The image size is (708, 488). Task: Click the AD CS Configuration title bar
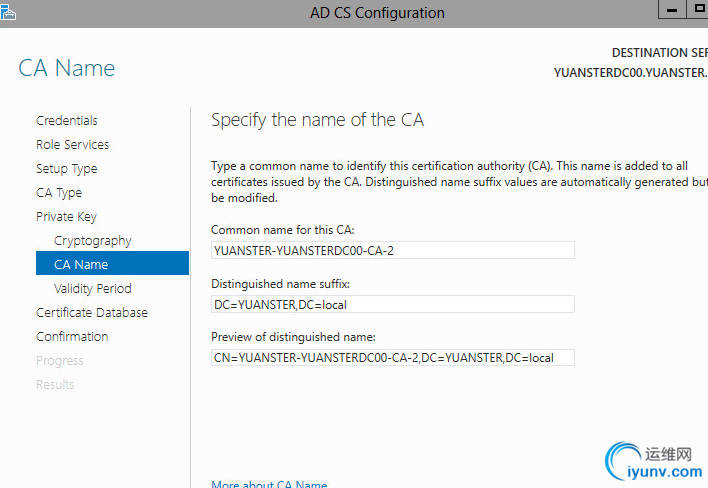pos(378,13)
